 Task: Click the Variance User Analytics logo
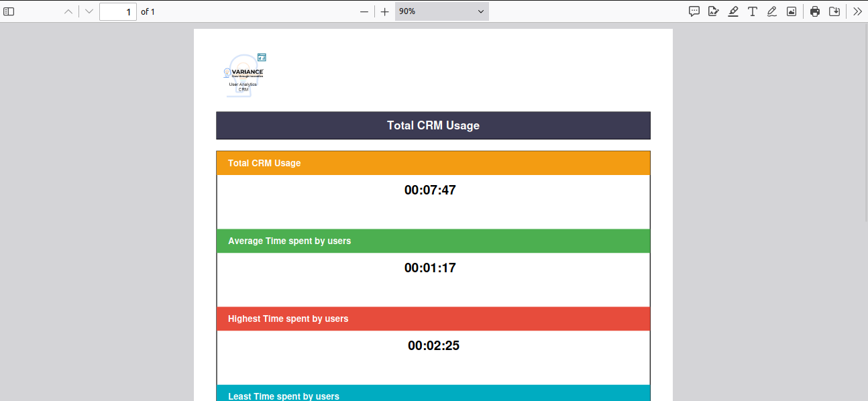[x=245, y=75]
